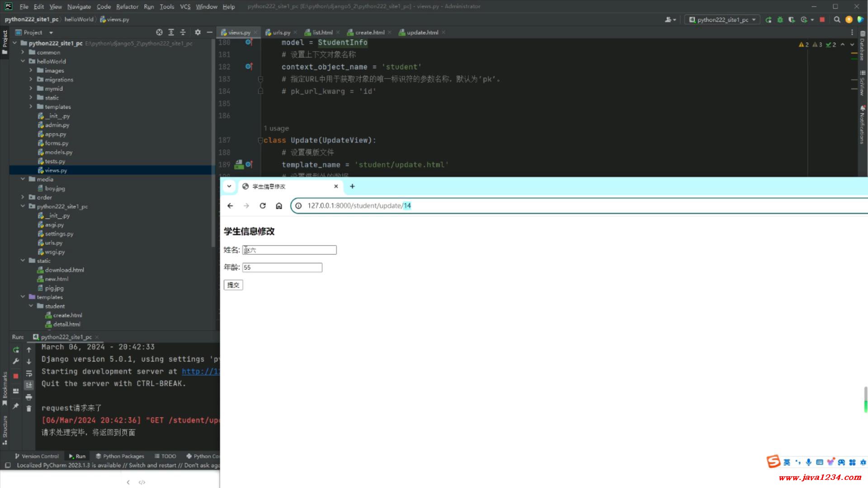
Task: Open Project panel gear settings
Action: [198, 33]
